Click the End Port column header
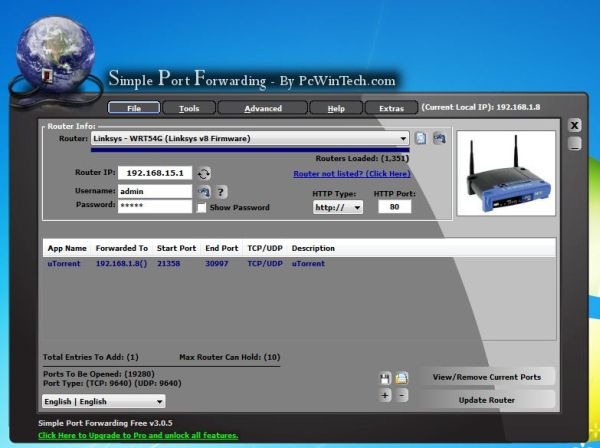This screenshot has height=448, width=600. point(222,248)
